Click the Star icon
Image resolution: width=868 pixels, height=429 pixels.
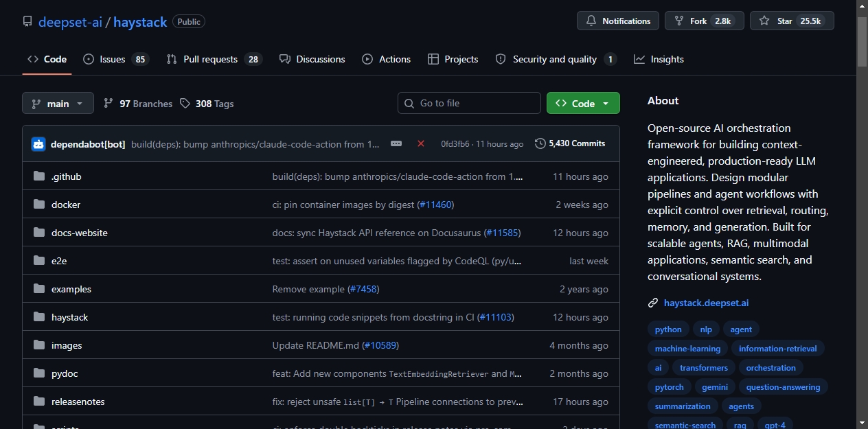[764, 21]
